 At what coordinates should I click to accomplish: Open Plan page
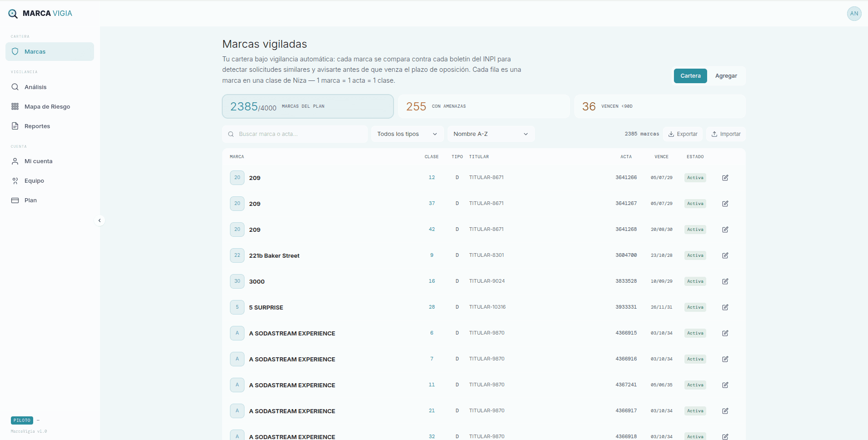point(50,200)
